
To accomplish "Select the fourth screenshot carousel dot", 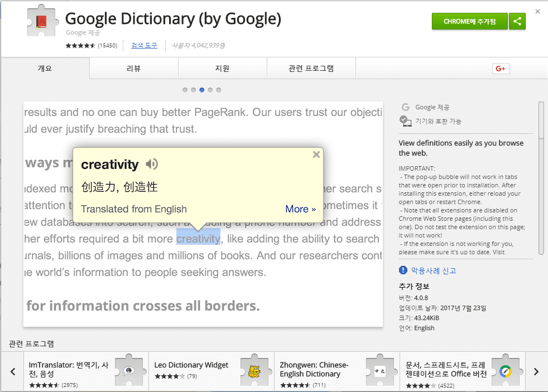I will (x=210, y=90).
